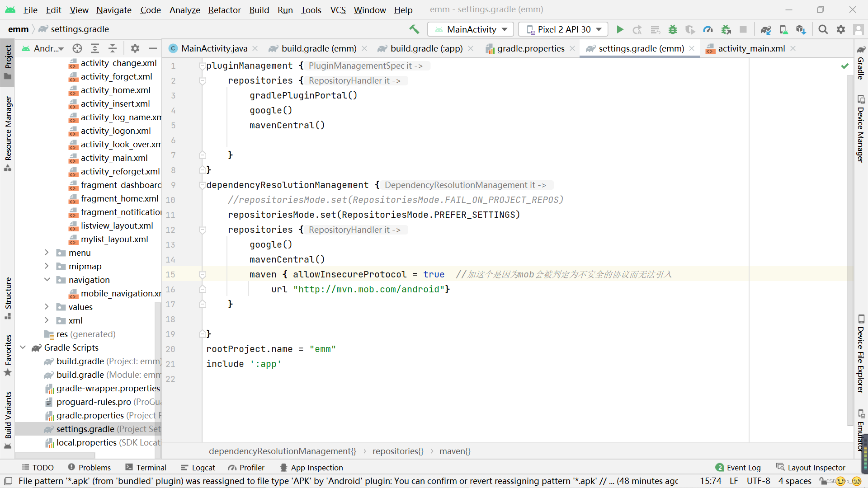Toggle the Structure side tab

[8, 298]
